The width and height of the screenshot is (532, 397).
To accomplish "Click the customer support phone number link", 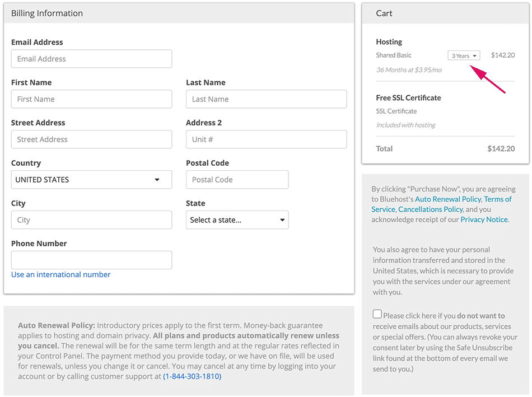I will coord(192,377).
